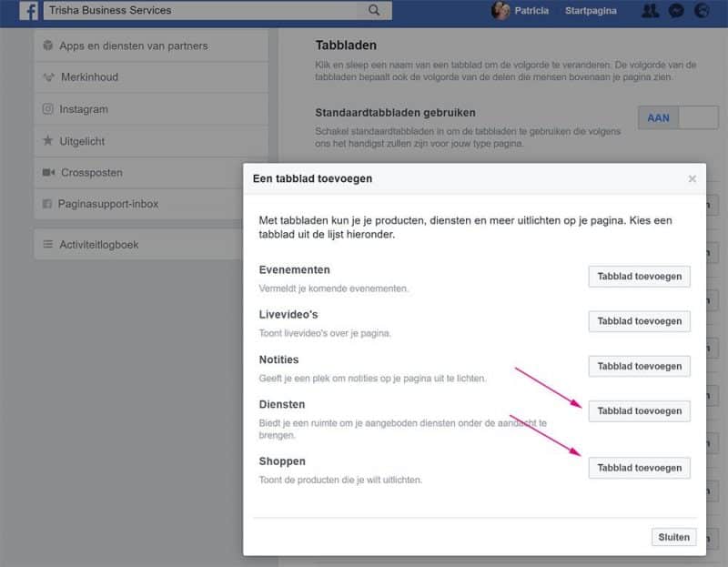728x567 pixels.
Task: Open the Activiteitlogboek entry
Action: point(139,244)
